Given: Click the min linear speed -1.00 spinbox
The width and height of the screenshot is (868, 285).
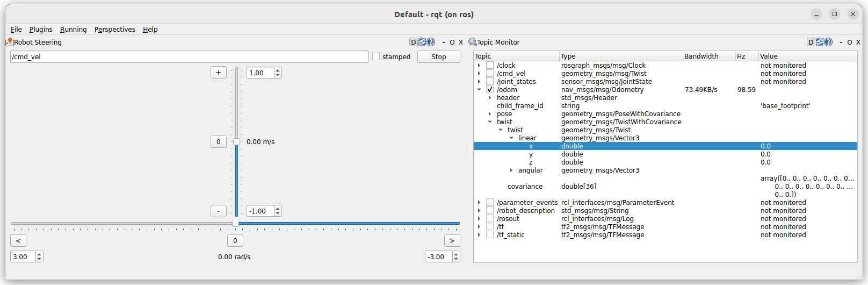Looking at the screenshot, I should point(264,211).
